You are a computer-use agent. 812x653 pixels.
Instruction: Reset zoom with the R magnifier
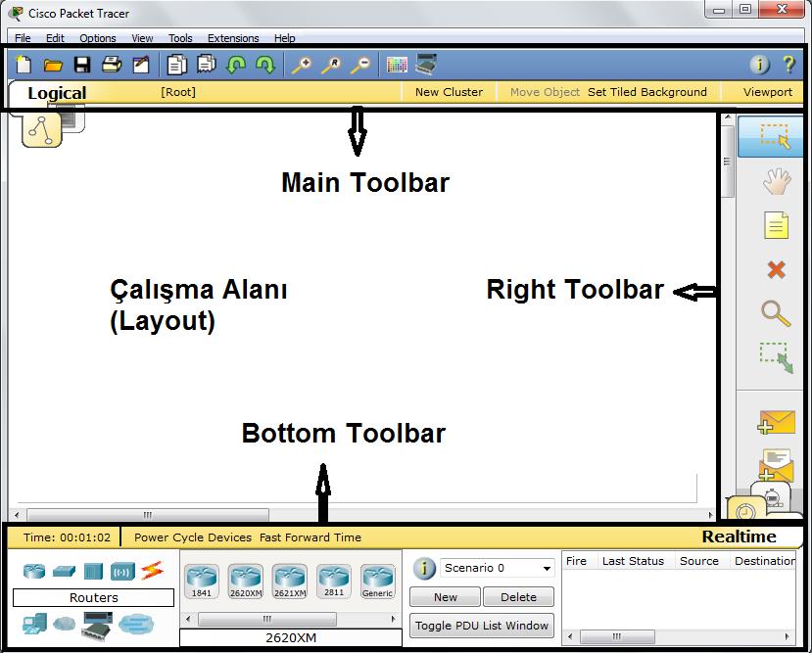[331, 66]
